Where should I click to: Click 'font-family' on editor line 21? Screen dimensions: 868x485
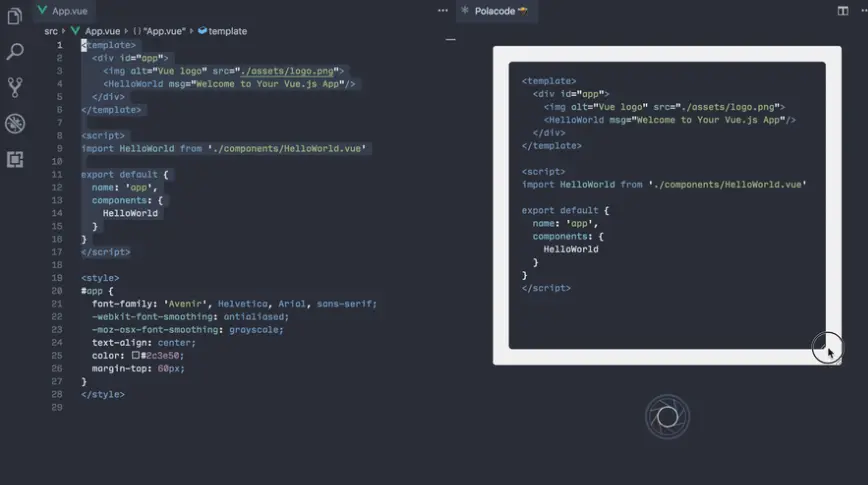[x=122, y=303]
